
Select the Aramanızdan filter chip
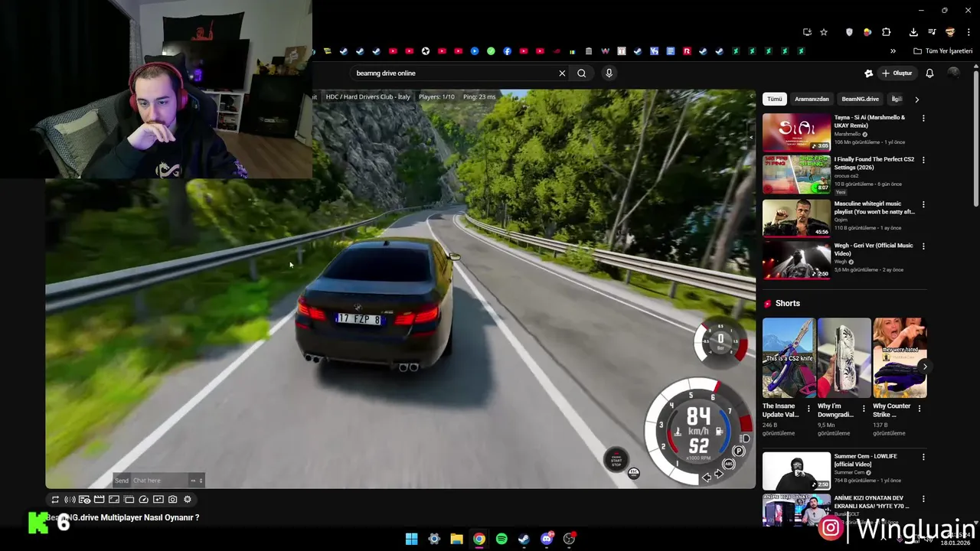pyautogui.click(x=812, y=99)
